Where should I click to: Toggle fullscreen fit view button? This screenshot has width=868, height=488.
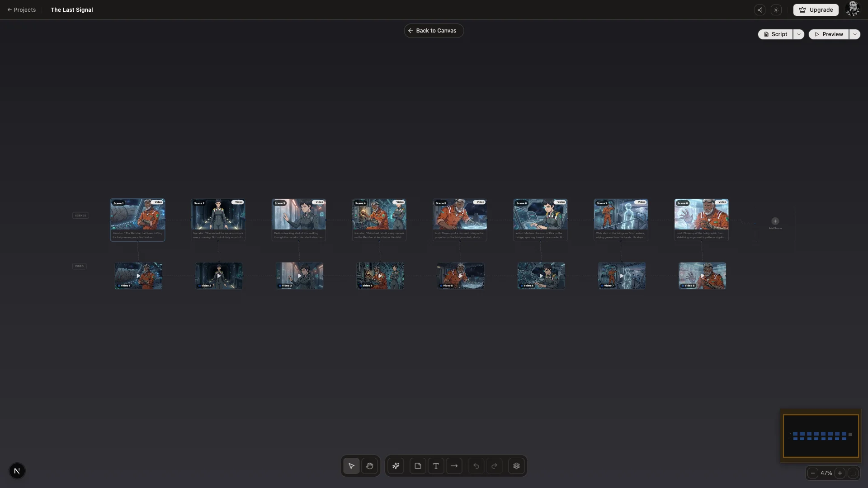(853, 473)
